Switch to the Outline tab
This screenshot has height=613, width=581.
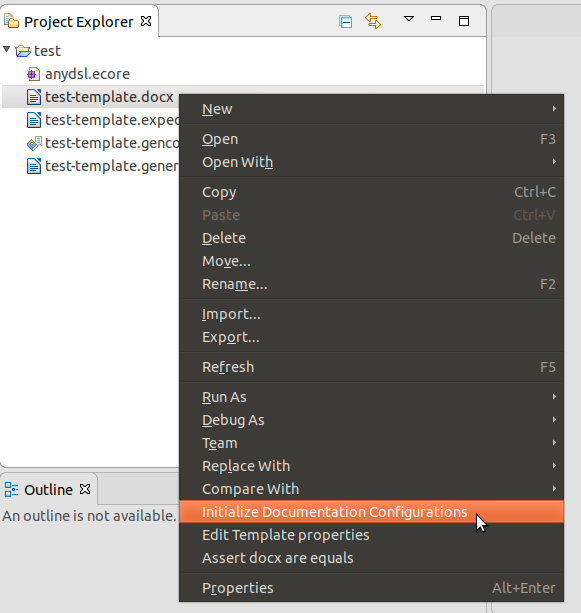click(48, 489)
